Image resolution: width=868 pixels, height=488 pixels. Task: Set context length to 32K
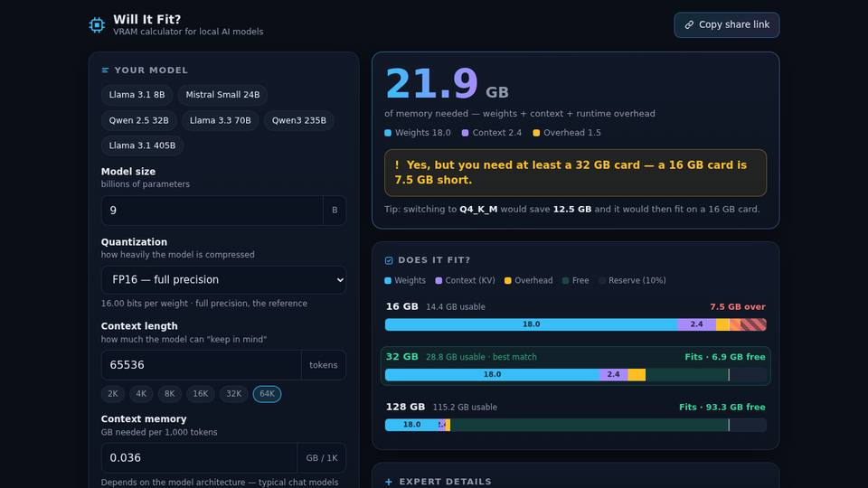233,394
